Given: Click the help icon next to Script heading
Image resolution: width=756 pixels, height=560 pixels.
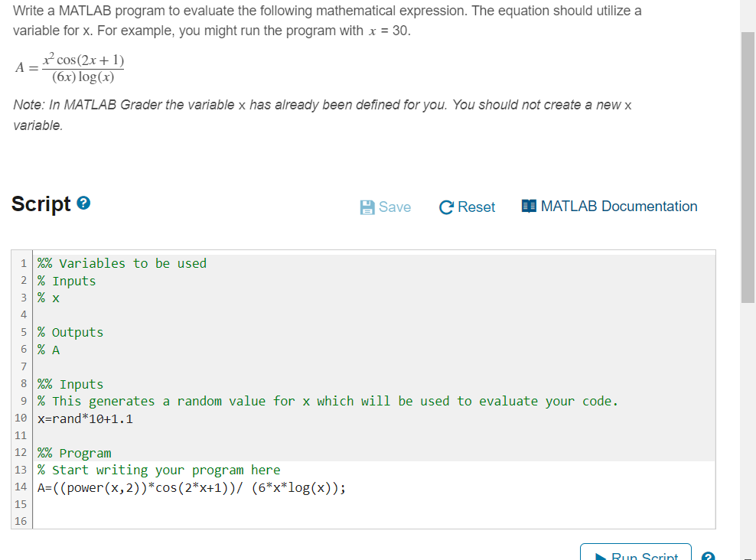Looking at the screenshot, I should (83, 202).
